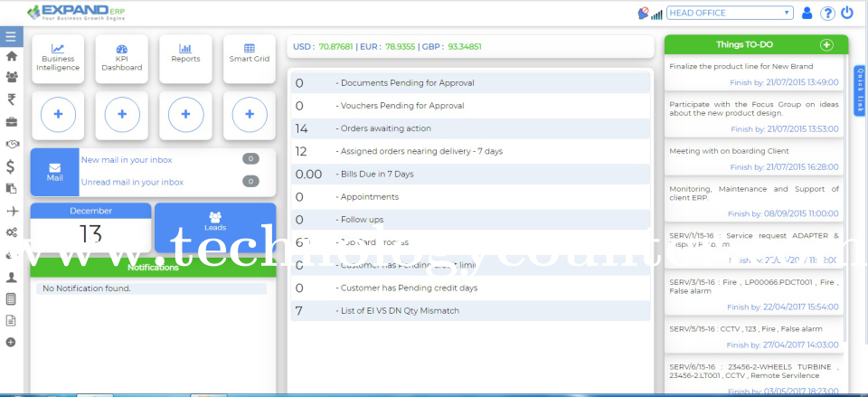Click the GBP exchange rate value
Image resolution: width=868 pixels, height=397 pixels.
click(465, 46)
